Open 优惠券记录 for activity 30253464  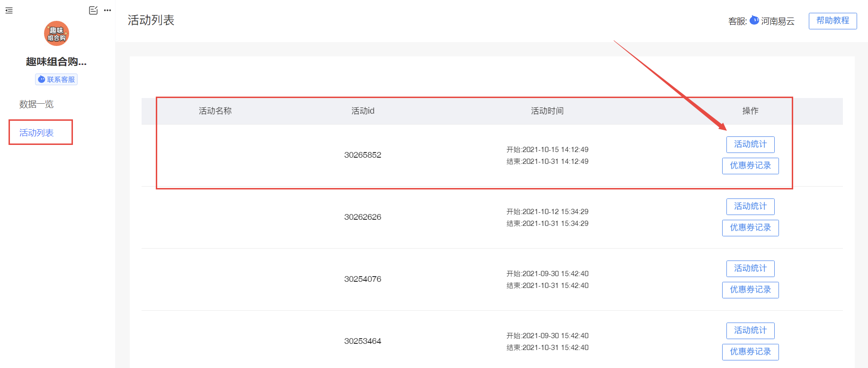tap(750, 352)
